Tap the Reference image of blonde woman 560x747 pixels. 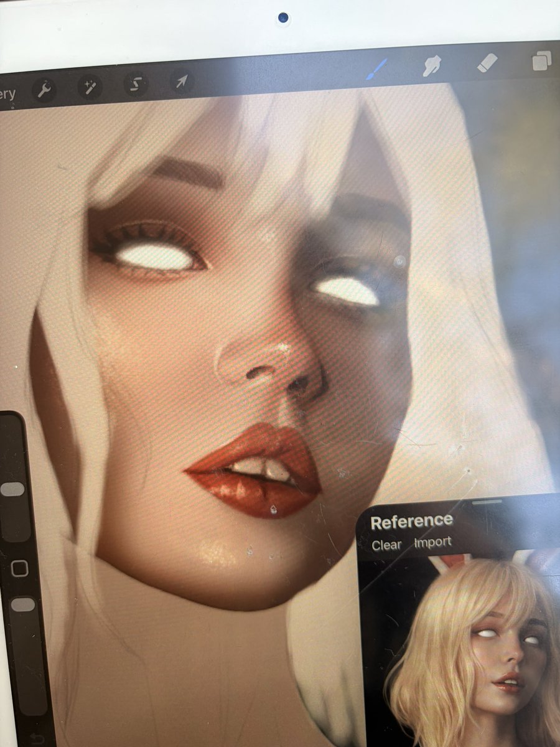click(460, 647)
